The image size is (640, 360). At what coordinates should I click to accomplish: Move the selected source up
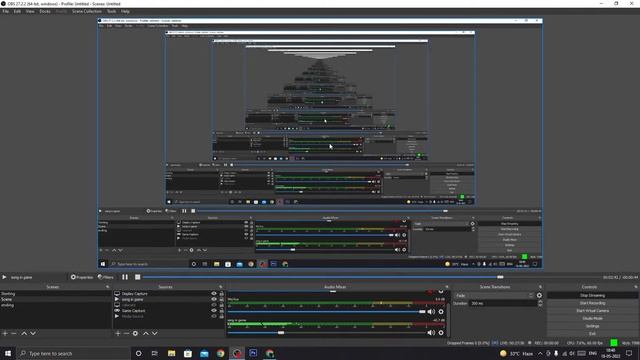pos(146,333)
